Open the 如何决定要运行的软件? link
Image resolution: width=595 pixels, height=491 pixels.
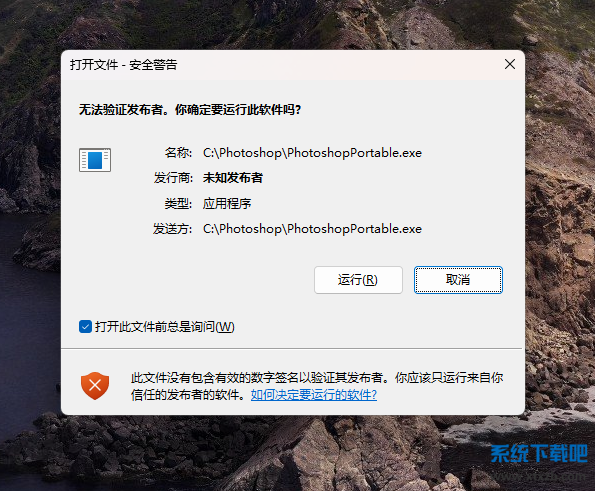point(313,395)
